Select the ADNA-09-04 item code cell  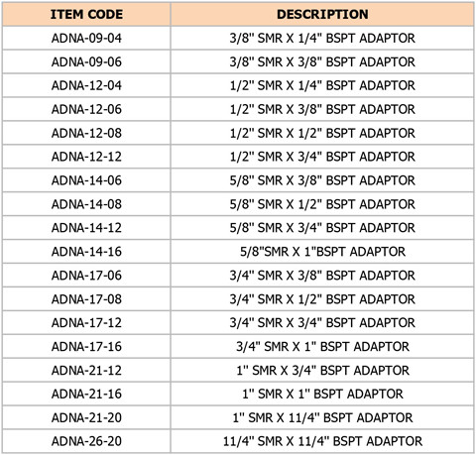coord(86,38)
